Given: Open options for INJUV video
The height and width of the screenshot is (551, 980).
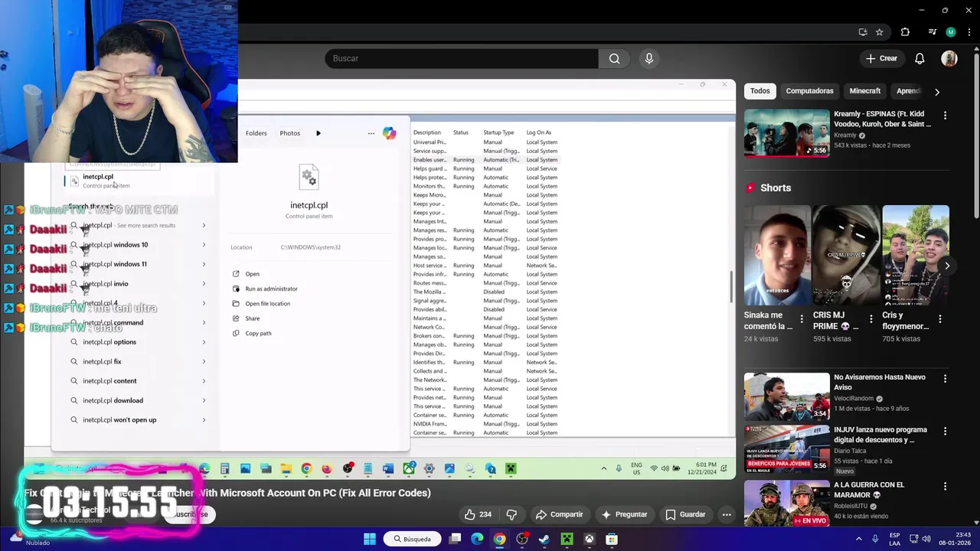Looking at the screenshot, I should [x=945, y=432].
